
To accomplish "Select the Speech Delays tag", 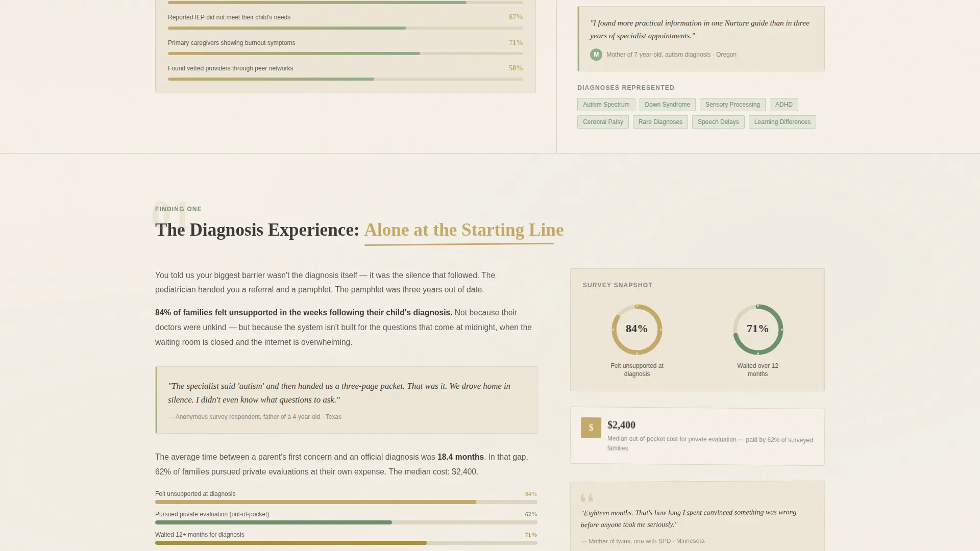I will (x=718, y=122).
